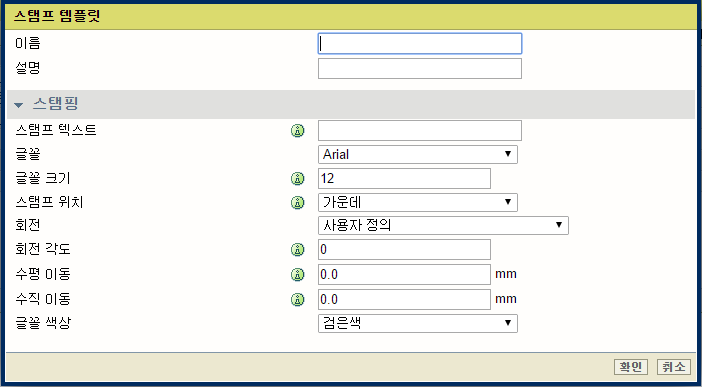Open the 글꼴 Arial dropdown
The width and height of the screenshot is (702, 387).
(x=418, y=154)
